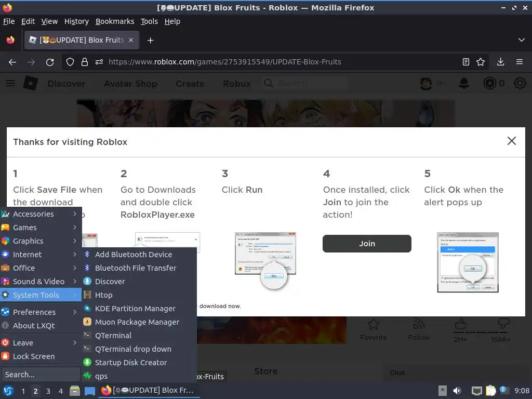Click the update notifier tray icon
The height and width of the screenshot is (399, 532).
(x=504, y=391)
